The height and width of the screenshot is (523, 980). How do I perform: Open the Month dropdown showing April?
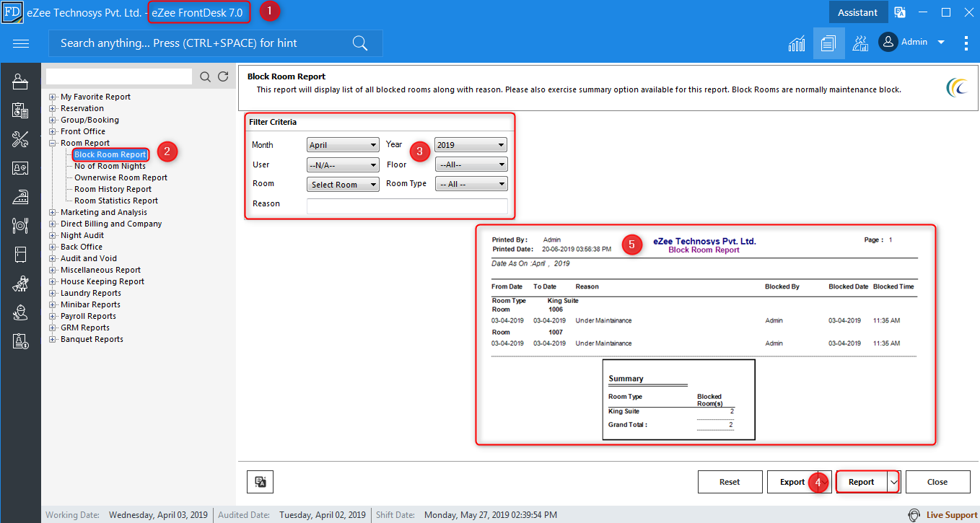343,145
